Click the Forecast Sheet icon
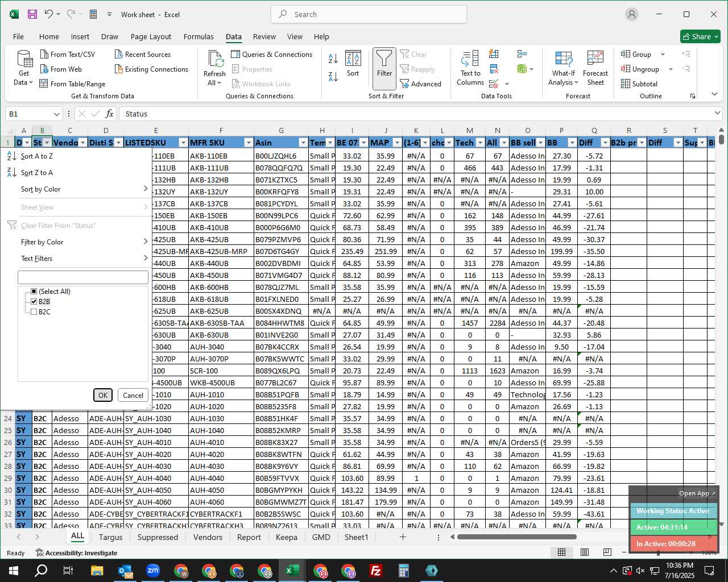This screenshot has width=728, height=582. point(595,59)
